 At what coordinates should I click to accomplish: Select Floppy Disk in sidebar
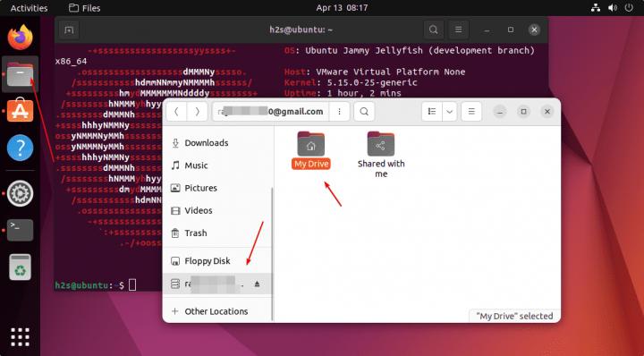[217, 261]
